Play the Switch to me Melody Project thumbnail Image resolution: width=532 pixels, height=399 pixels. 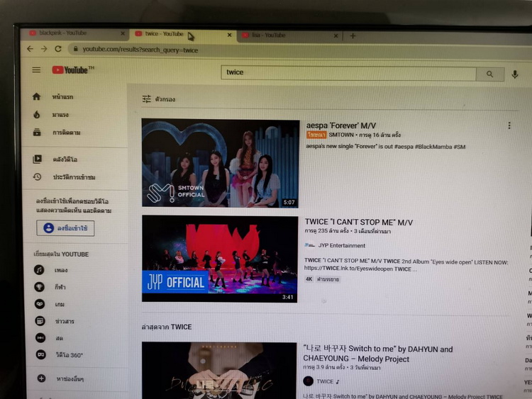219,370
